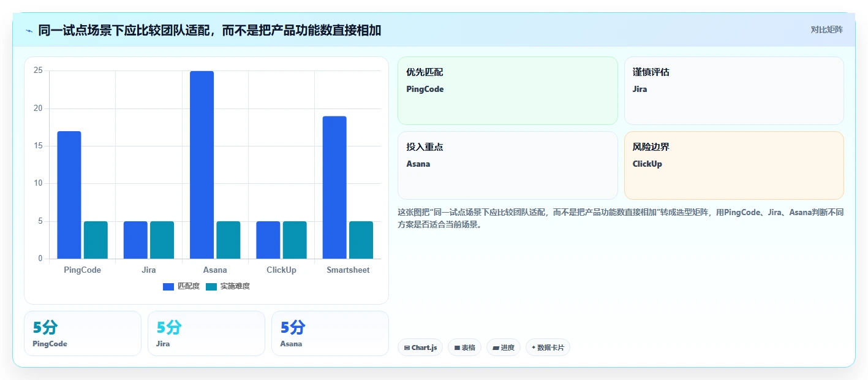Open the 投入重点 Asana card
Image resolution: width=868 pixels, height=380 pixels.
[508, 165]
